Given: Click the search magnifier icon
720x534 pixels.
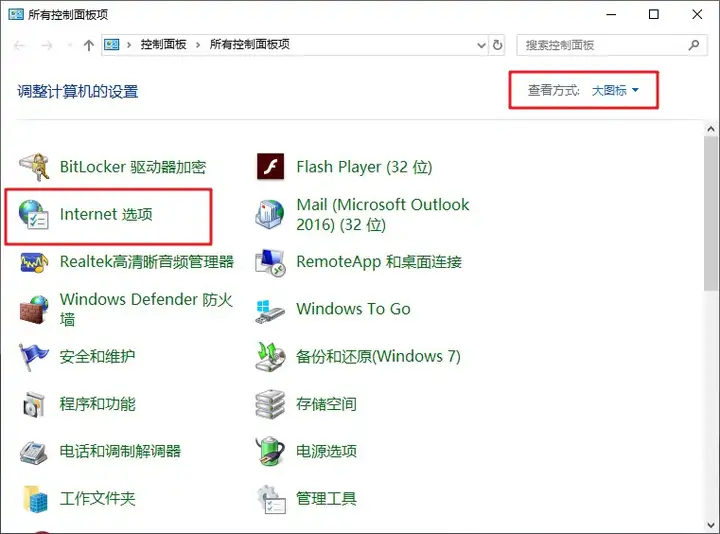Looking at the screenshot, I should click(x=694, y=45).
